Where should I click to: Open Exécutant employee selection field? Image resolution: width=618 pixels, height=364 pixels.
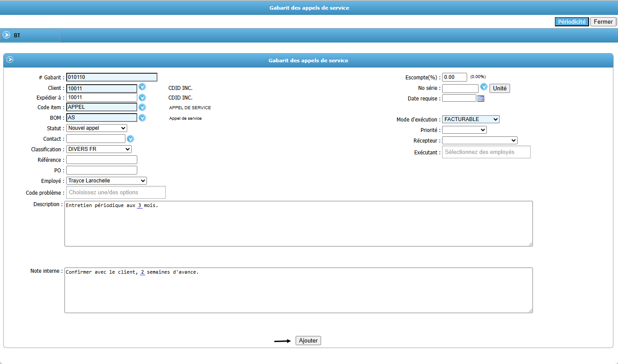tap(486, 152)
